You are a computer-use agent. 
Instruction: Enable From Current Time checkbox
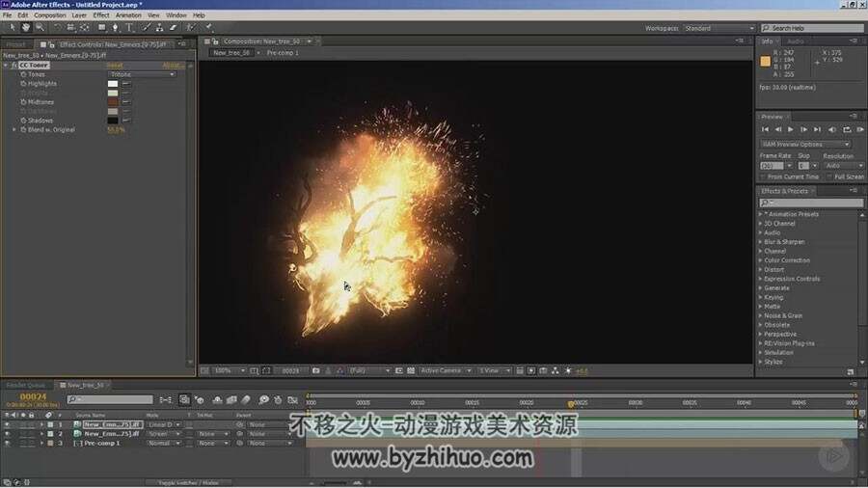point(764,176)
